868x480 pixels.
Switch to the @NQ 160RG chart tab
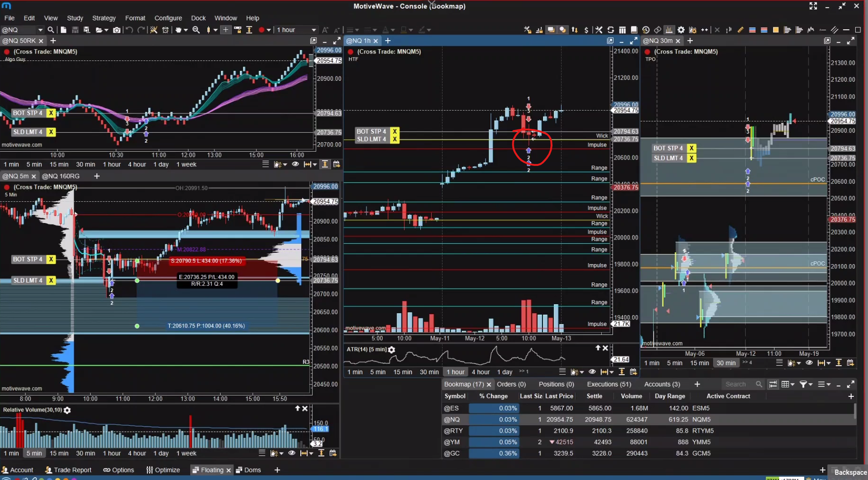tap(60, 176)
